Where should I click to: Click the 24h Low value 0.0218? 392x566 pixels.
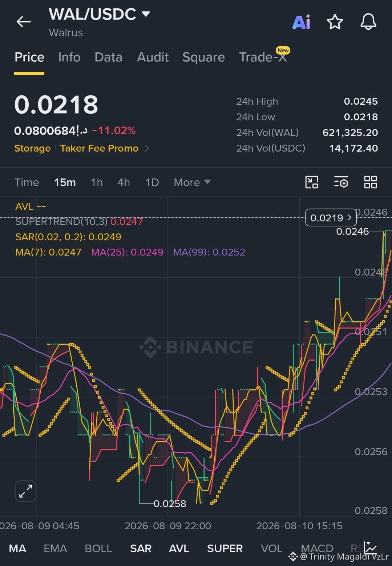tap(361, 117)
